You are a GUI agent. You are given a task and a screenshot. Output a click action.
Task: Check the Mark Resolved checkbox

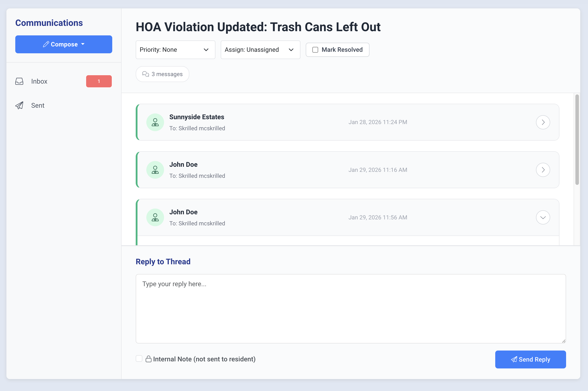tap(315, 50)
